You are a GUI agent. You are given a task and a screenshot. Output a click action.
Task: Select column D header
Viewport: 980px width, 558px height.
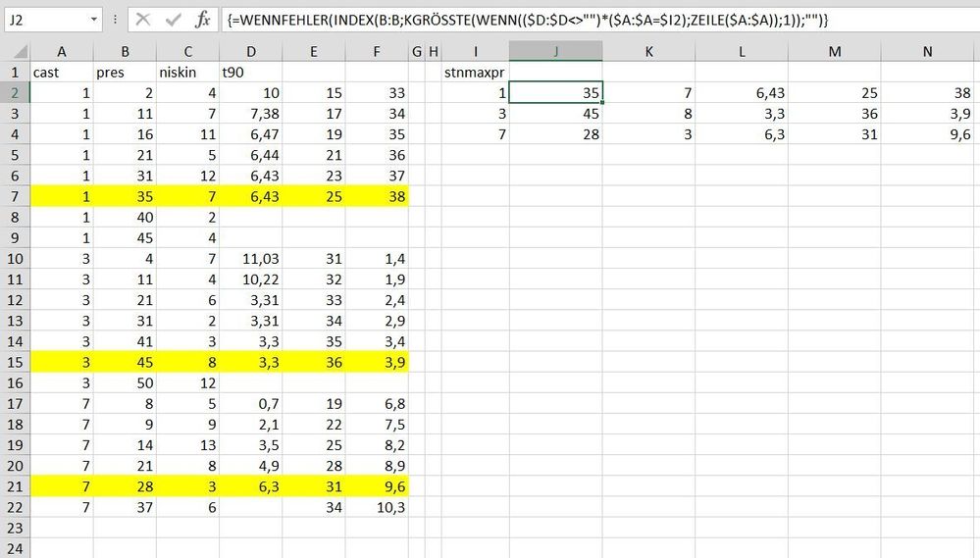250,52
